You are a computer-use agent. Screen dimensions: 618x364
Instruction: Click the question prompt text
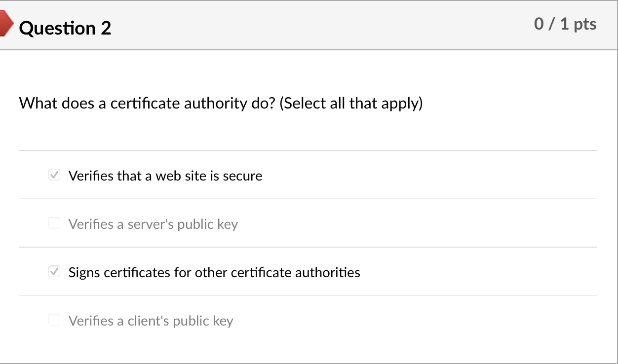tap(221, 103)
